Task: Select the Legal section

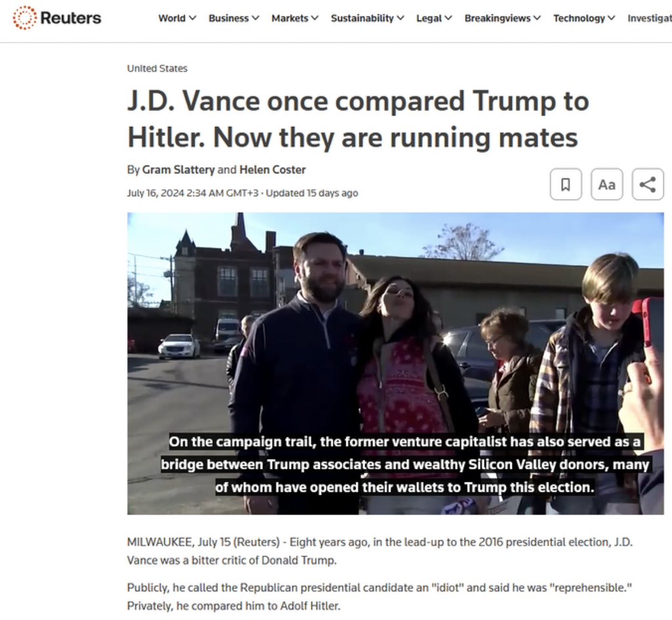Action: pos(429,18)
